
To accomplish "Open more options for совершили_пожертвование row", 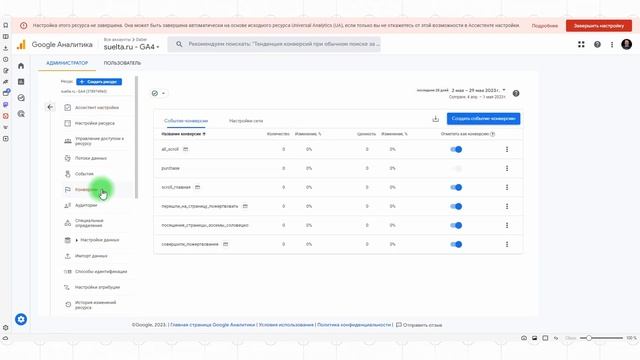I will 507,244.
